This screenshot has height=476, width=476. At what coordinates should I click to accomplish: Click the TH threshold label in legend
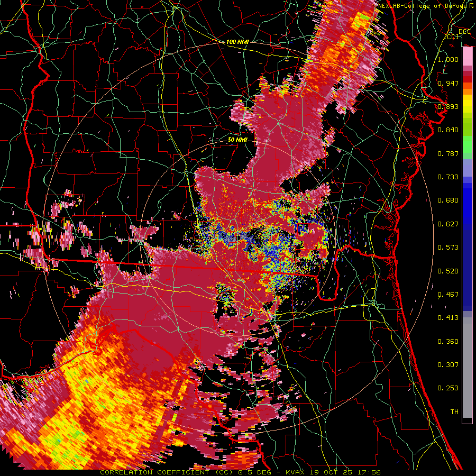point(454,411)
